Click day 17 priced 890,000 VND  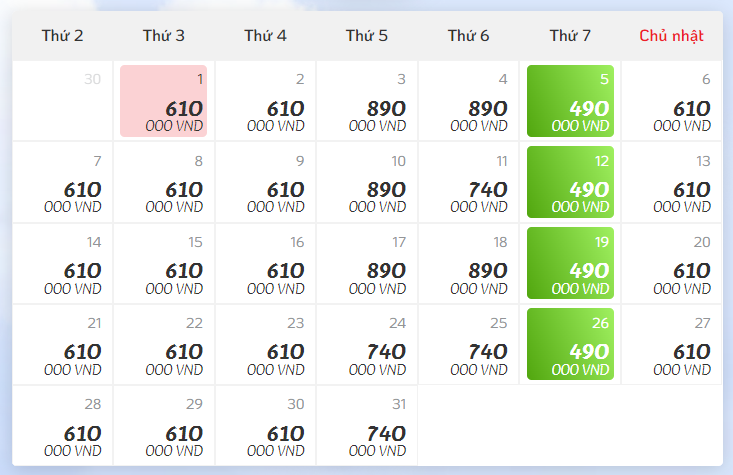click(367, 263)
